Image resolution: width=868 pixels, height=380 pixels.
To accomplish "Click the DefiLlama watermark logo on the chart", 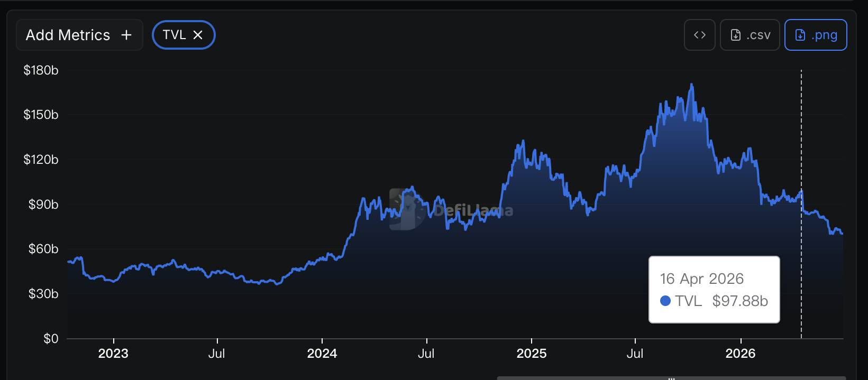I will [406, 209].
